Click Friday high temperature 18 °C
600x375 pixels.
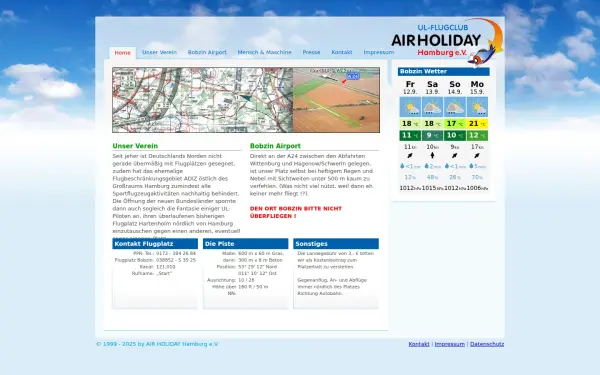click(410, 124)
